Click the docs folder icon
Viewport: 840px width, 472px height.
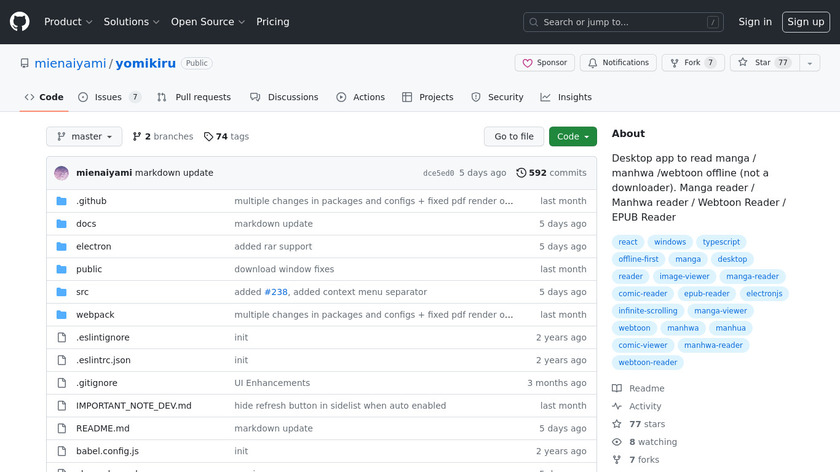62,223
